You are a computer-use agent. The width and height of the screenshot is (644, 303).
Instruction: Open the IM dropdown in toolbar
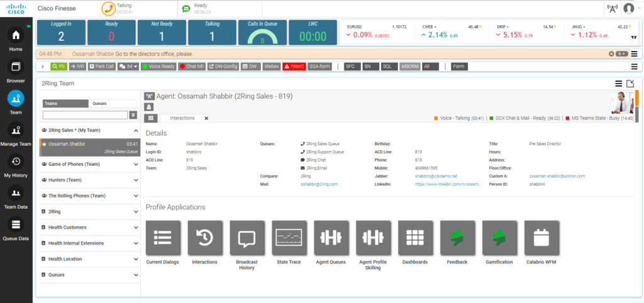[128, 67]
